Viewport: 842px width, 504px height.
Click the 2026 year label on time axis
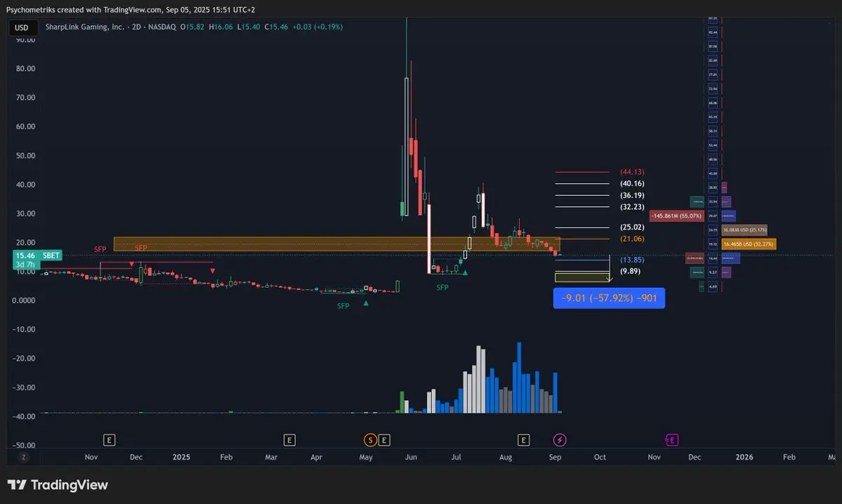pyautogui.click(x=744, y=457)
